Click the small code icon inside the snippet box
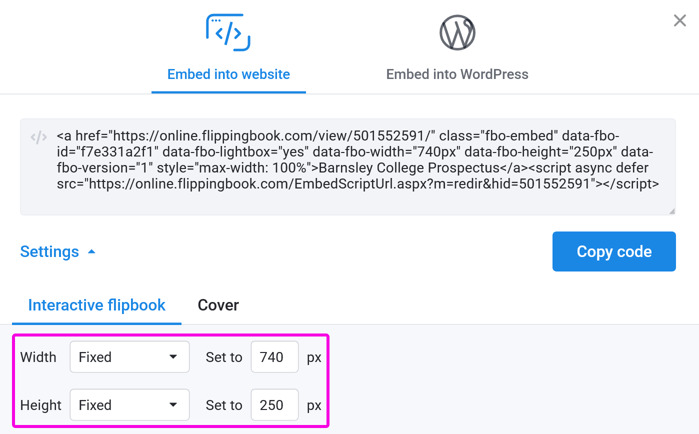Screen dimensions: 699x434 click(x=39, y=137)
